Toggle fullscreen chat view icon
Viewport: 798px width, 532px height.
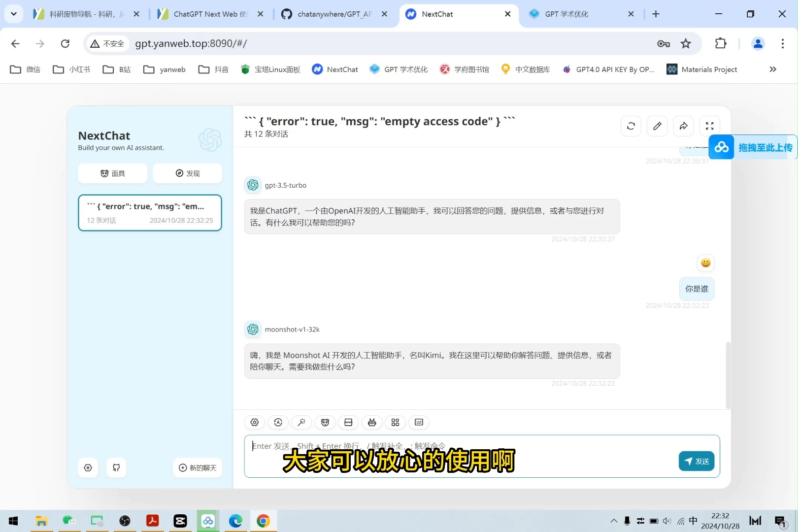pos(710,126)
